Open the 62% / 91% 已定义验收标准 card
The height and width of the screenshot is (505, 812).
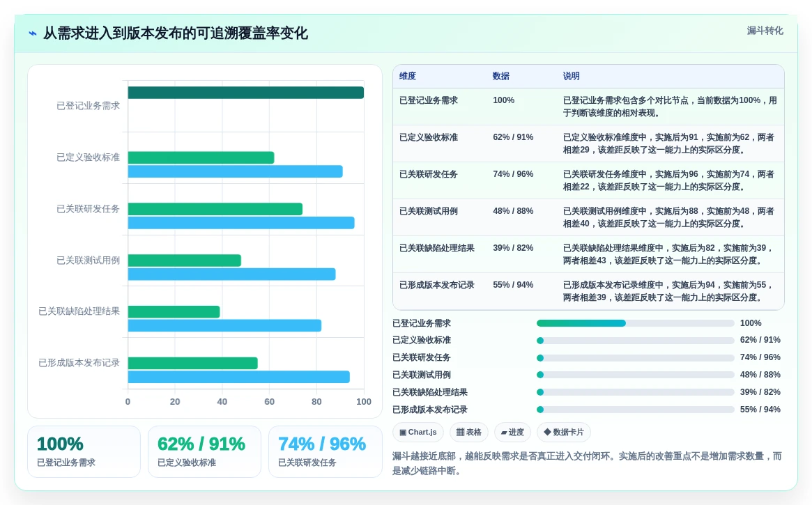[x=204, y=451]
